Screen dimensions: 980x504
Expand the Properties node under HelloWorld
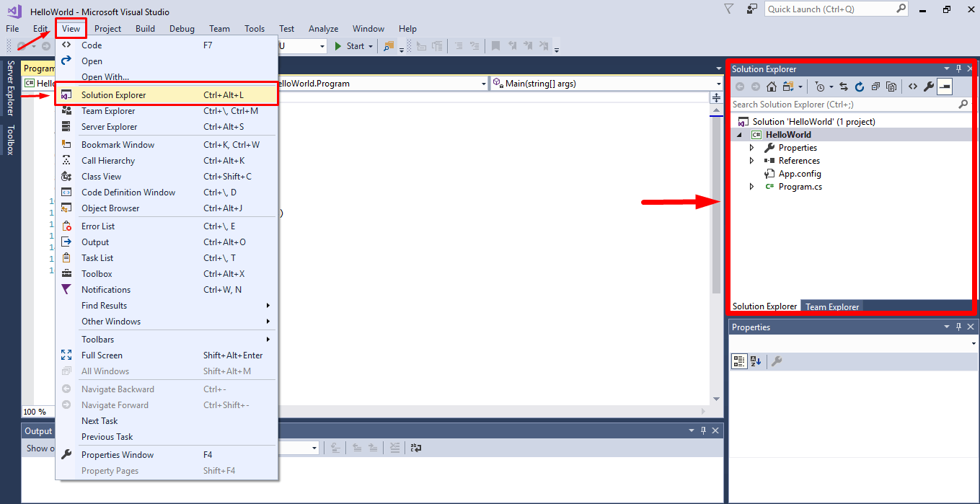[752, 147]
